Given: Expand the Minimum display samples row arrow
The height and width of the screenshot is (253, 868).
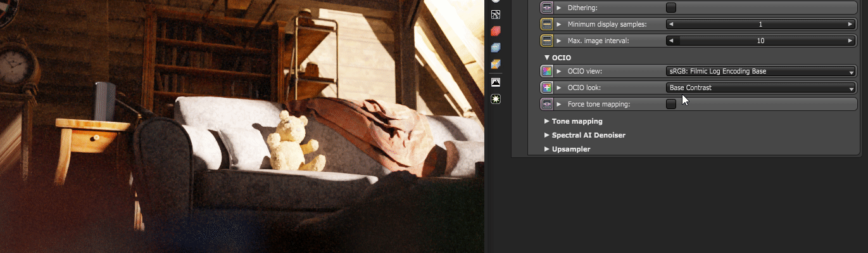Looking at the screenshot, I should [x=559, y=24].
